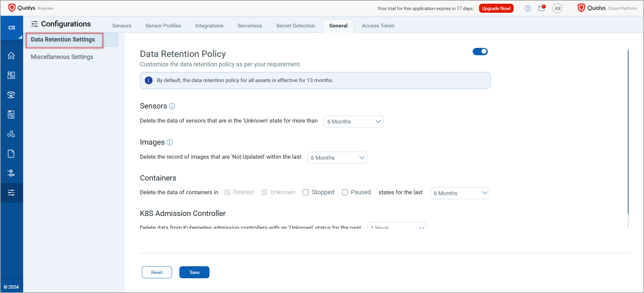644x293 pixels.
Task: Click the disabled Unknown checkbox
Action: pos(264,192)
